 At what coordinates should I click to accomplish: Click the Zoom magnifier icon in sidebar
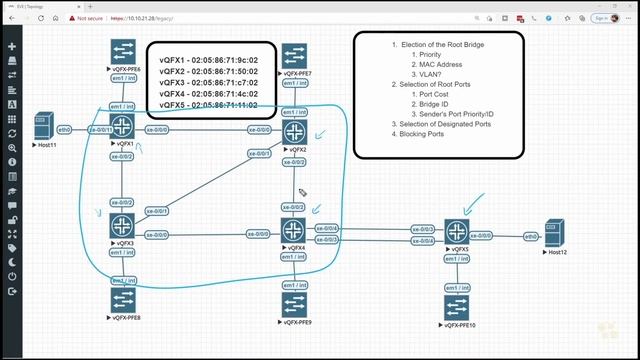click(x=12, y=148)
